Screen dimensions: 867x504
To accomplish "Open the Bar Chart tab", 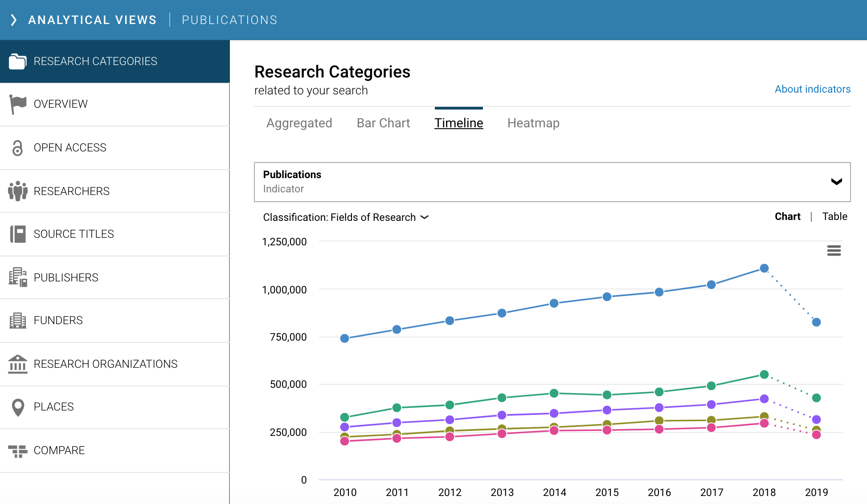I will (x=383, y=123).
